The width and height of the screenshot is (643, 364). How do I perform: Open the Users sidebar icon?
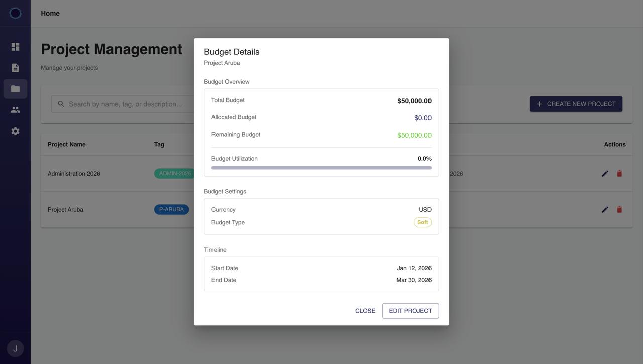15,110
